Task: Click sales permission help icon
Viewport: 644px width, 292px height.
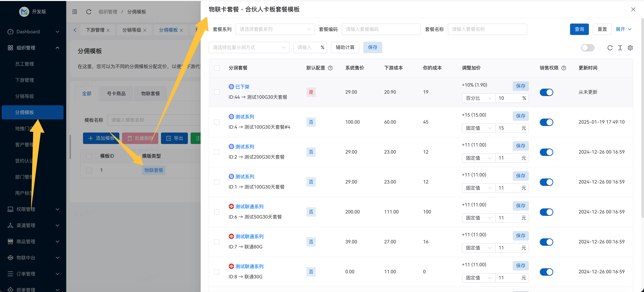Action: (563, 68)
